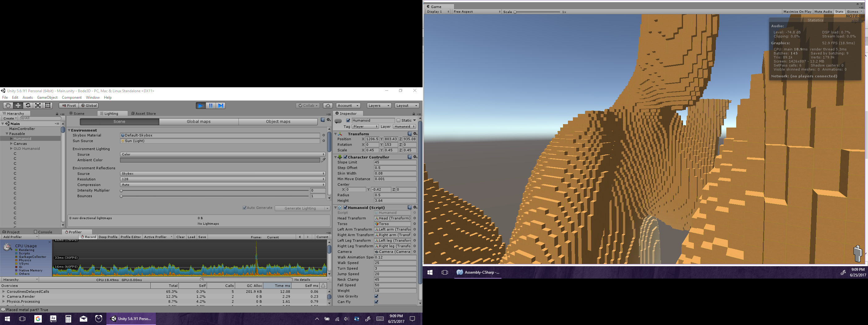
Task: Pick ambient color with eyedropper icon
Action: (x=324, y=160)
